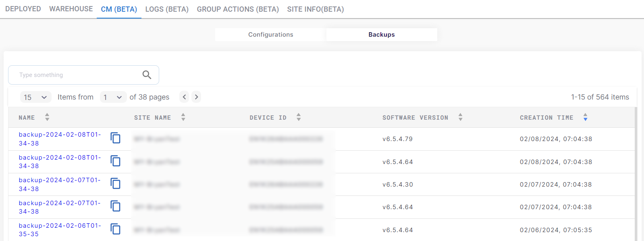Switch to Configurations view
Screen dimensions: 644x241
(x=270, y=35)
